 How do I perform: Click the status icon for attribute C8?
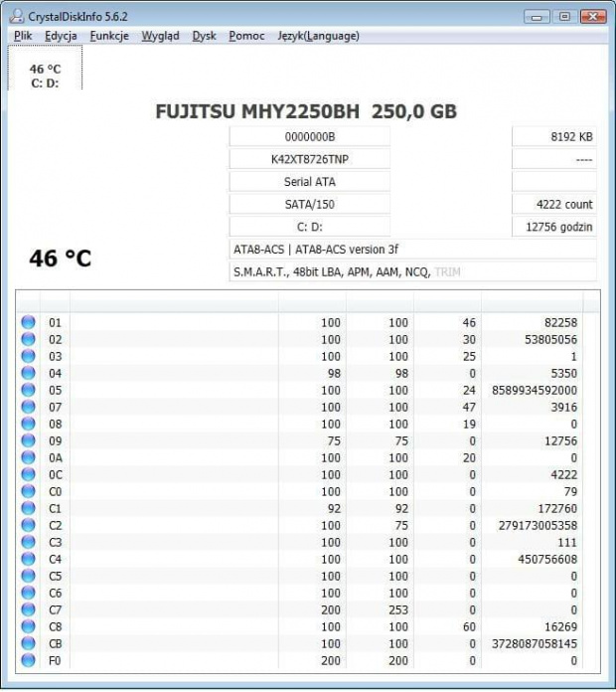[28, 626]
